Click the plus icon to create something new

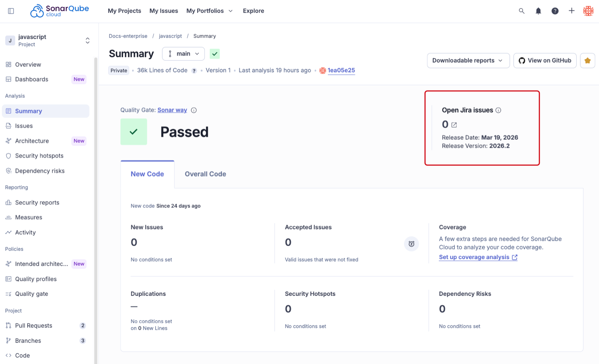(x=571, y=11)
